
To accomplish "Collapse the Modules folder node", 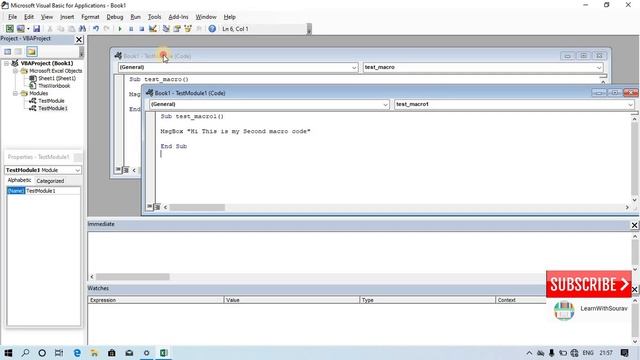I will 16,93.
